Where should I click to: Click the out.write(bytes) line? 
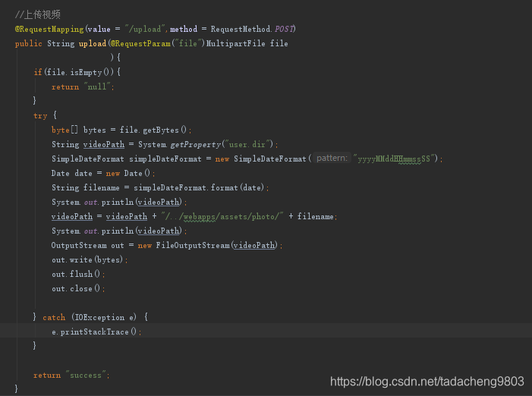[x=90, y=259]
